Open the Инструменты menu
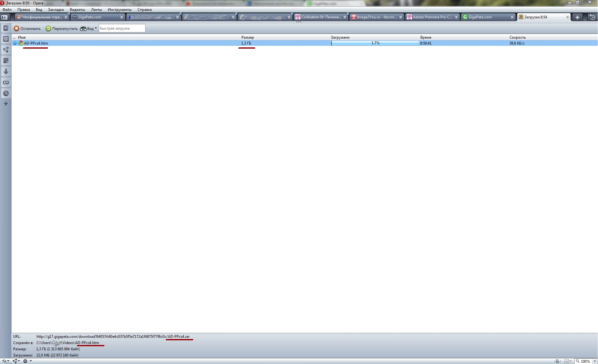598x364 pixels. [x=119, y=10]
